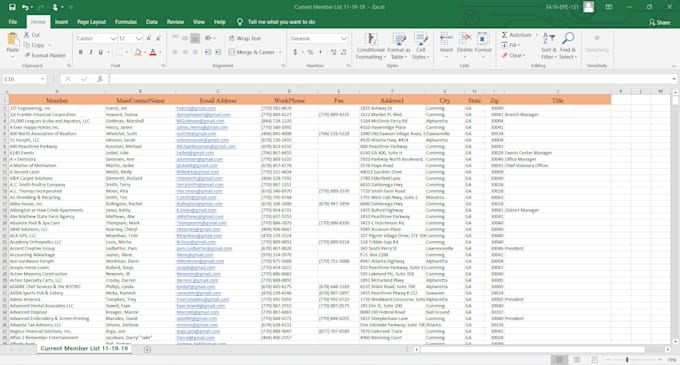Viewport: 680px width, 365px height.
Task: Click the Merge & Center button
Action: click(x=252, y=52)
